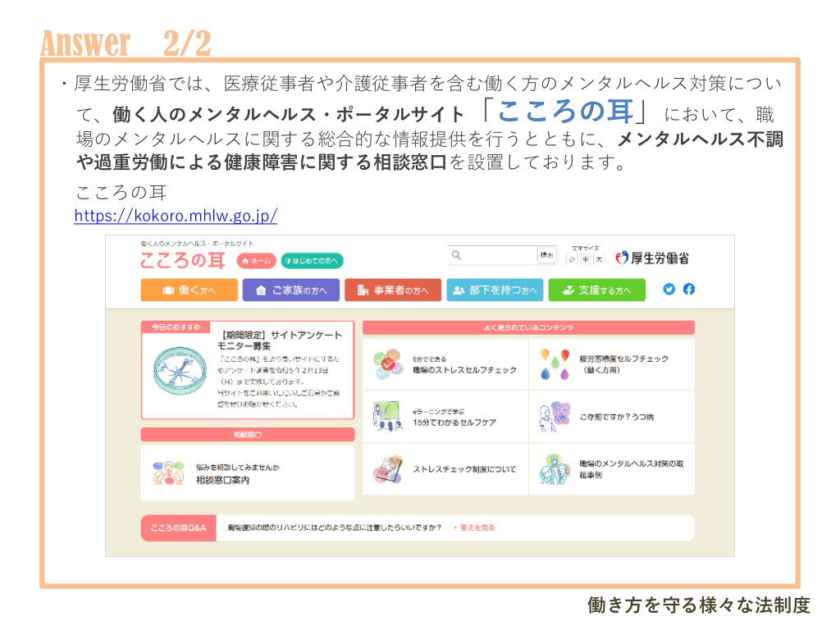Select the 相談窓口案内 people icon
Viewport: 840px width, 630px height.
point(168,473)
